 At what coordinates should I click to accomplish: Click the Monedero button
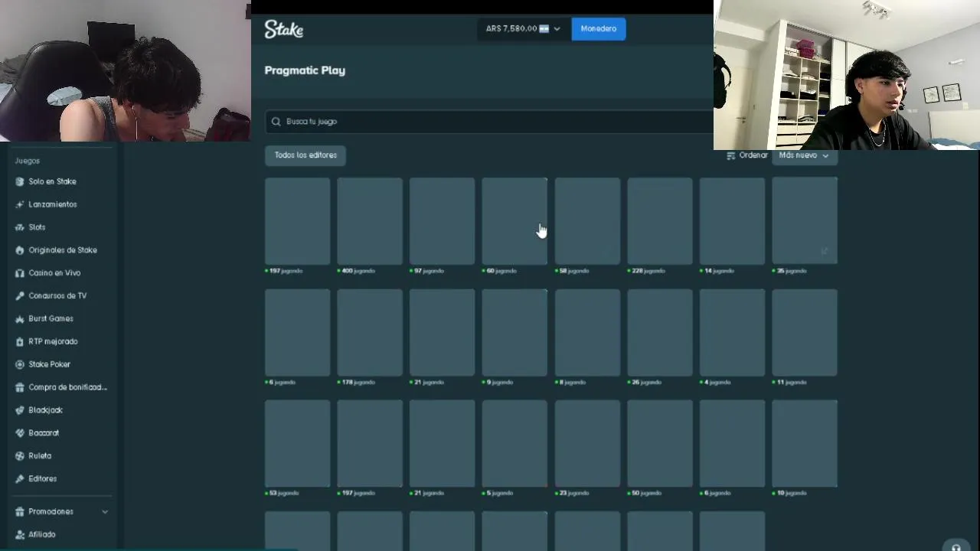[x=599, y=28]
